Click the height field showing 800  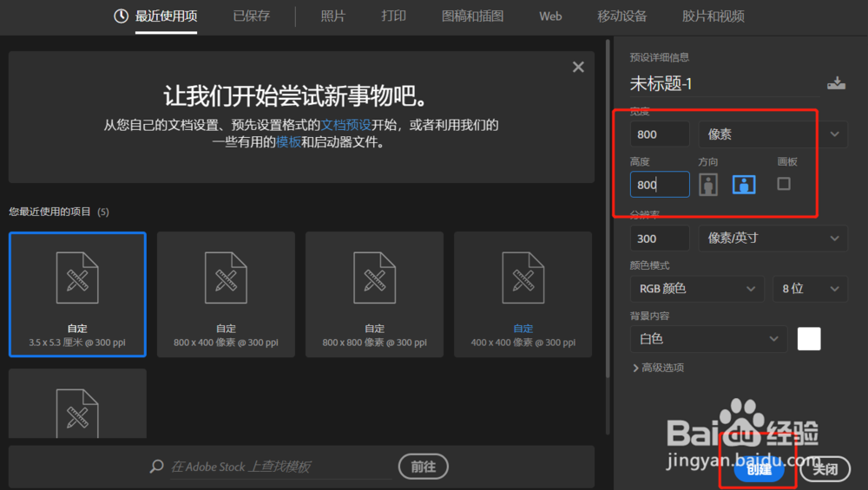click(x=660, y=185)
